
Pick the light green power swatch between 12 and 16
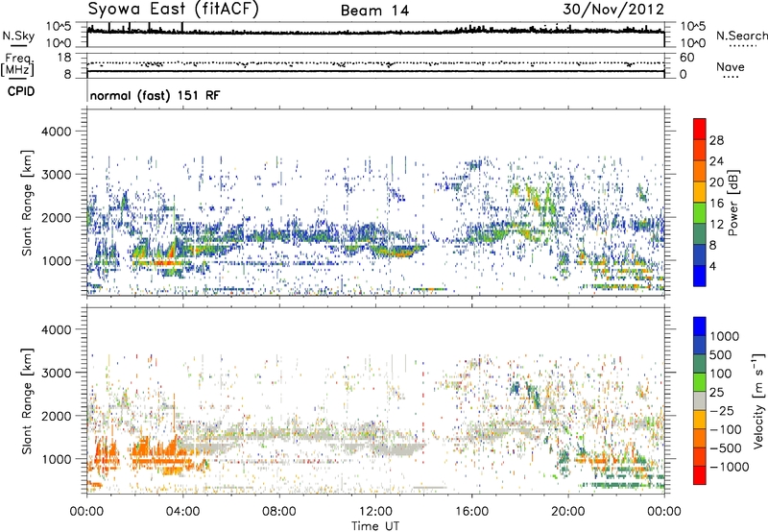pos(700,213)
